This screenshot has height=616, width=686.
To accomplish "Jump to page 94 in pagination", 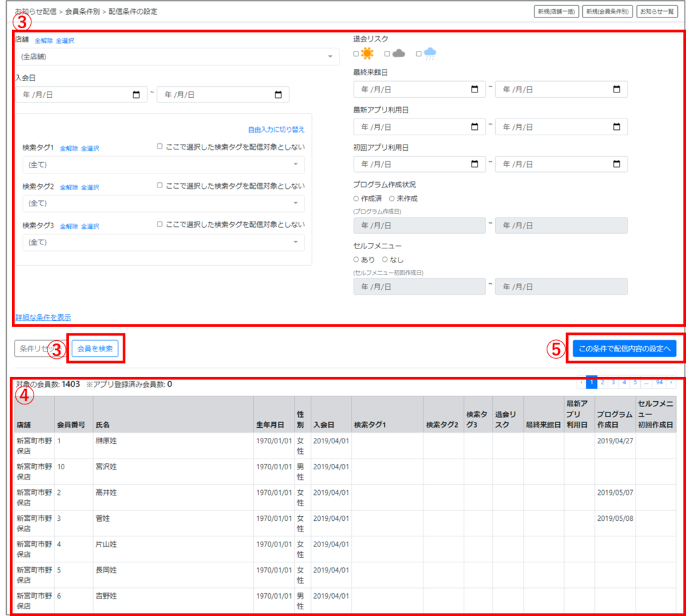I will click(659, 382).
